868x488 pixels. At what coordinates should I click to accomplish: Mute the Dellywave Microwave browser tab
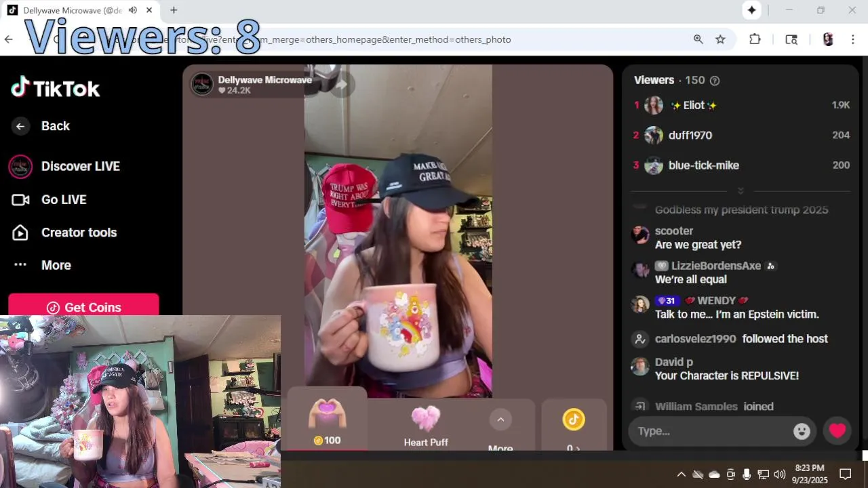(x=132, y=10)
